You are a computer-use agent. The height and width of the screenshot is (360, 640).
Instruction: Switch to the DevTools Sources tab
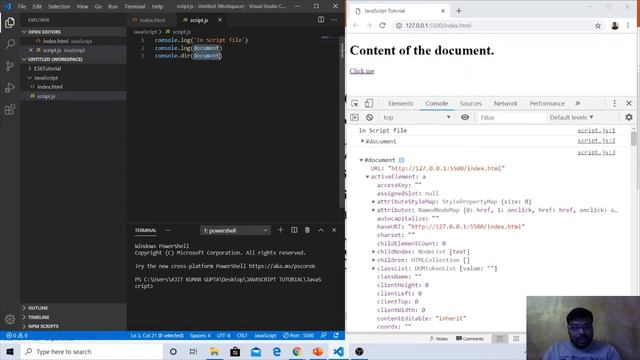point(471,103)
